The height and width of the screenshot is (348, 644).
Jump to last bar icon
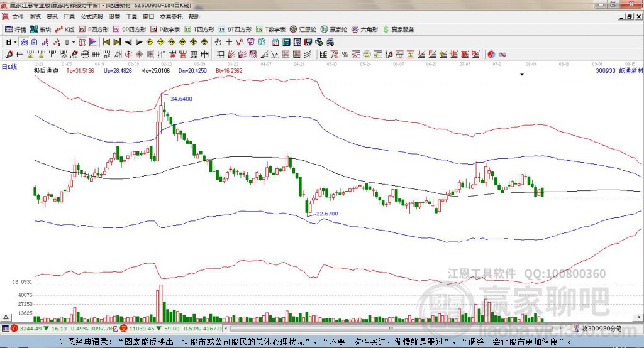point(117,42)
